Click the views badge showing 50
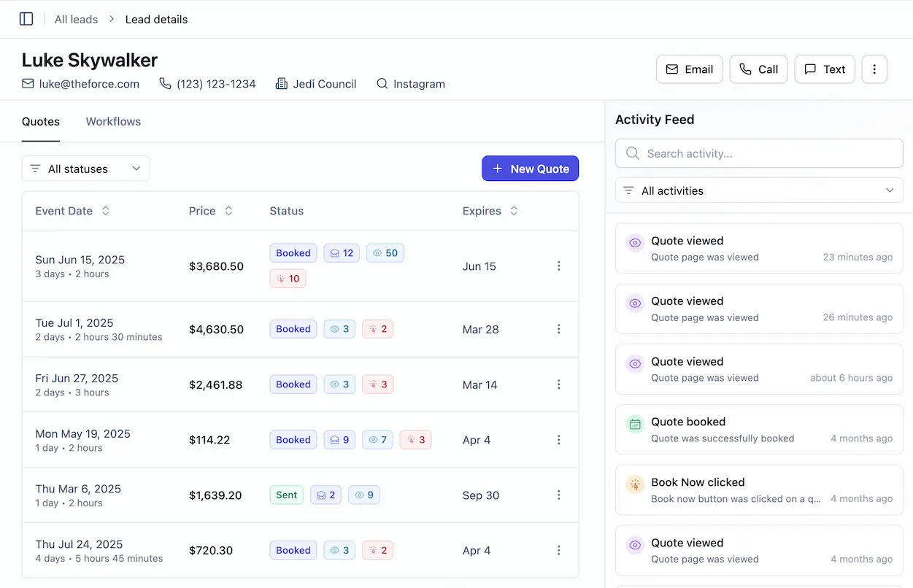This screenshot has height=588, width=913. coord(385,252)
